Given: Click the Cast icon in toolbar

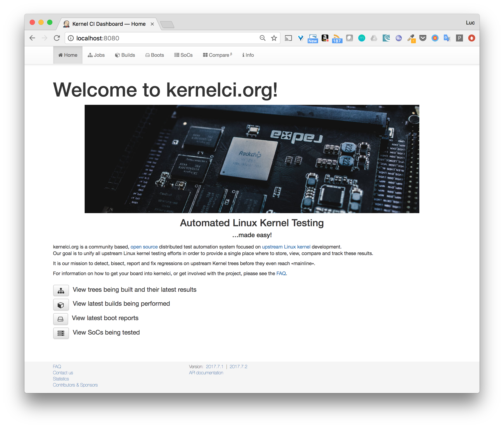Looking at the screenshot, I should pos(288,38).
